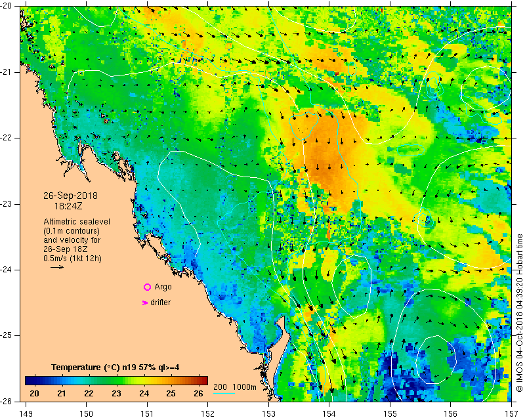Click the magenta Argo circle legend marker
525x420 pixels.
[147, 287]
